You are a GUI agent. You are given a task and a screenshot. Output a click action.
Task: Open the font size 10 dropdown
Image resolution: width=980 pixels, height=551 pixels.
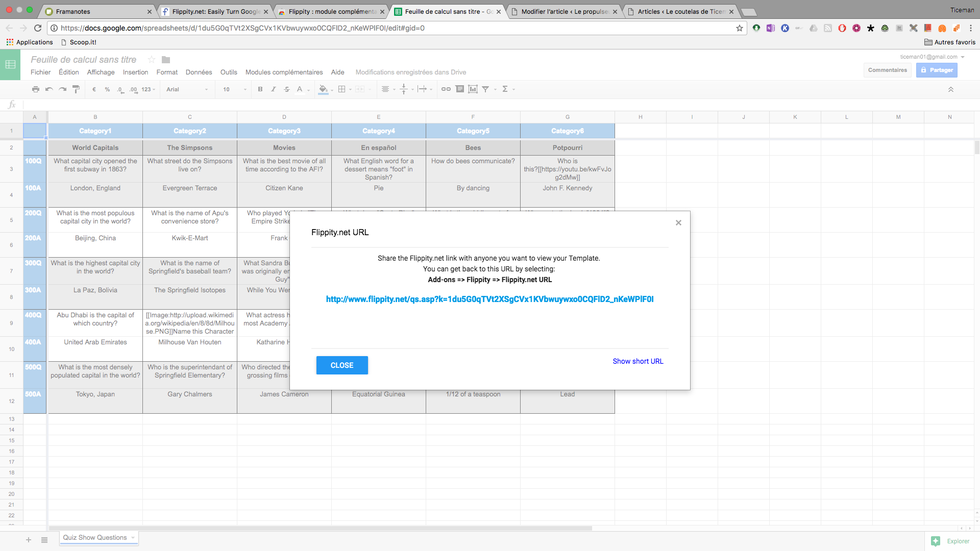coord(234,89)
